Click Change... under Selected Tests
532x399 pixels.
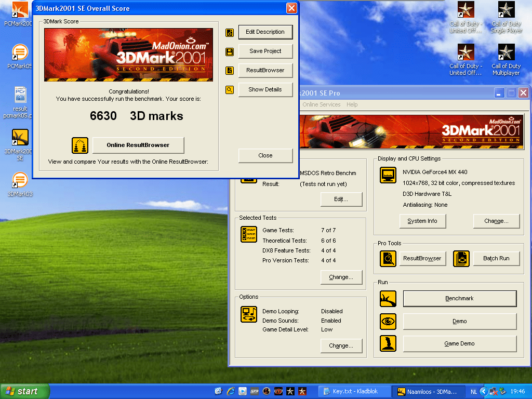[341, 277]
